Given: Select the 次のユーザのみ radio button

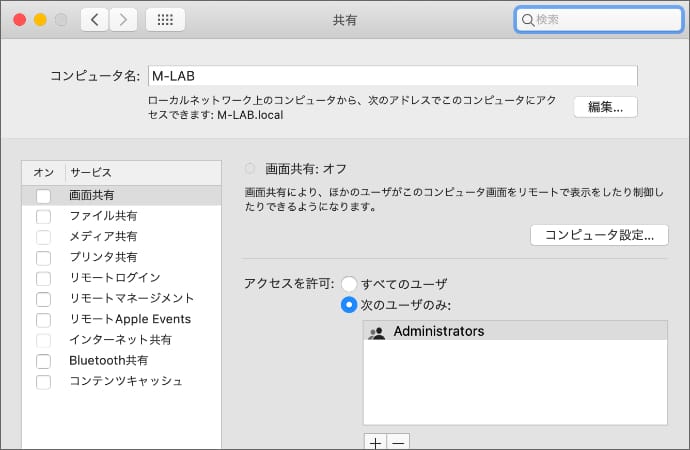Looking at the screenshot, I should [349, 304].
